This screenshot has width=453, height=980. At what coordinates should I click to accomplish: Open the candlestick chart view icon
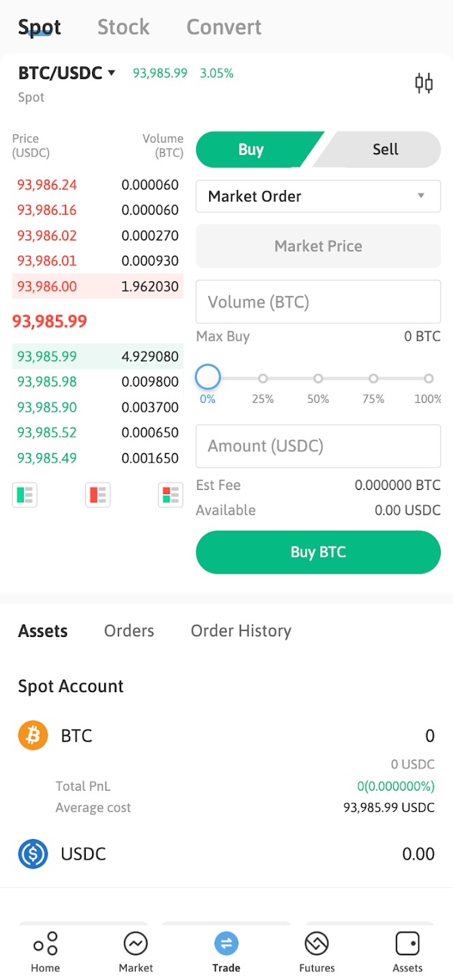click(x=424, y=82)
